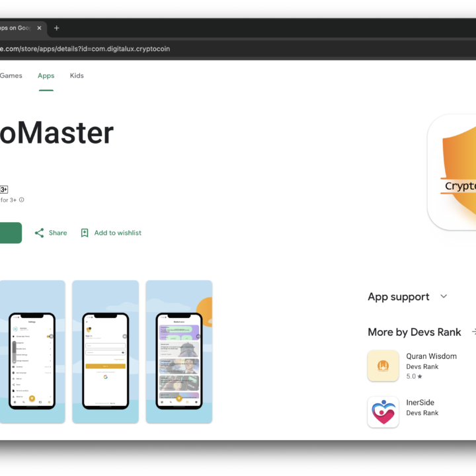Click the More by Devs Rank arrow
The height and width of the screenshot is (476, 476).
click(473, 332)
